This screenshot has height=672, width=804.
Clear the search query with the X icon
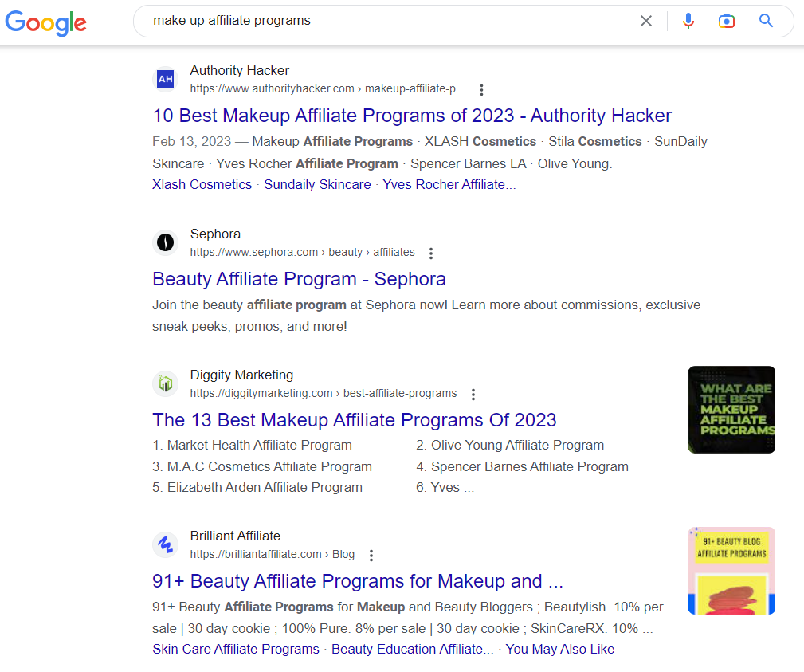(646, 21)
